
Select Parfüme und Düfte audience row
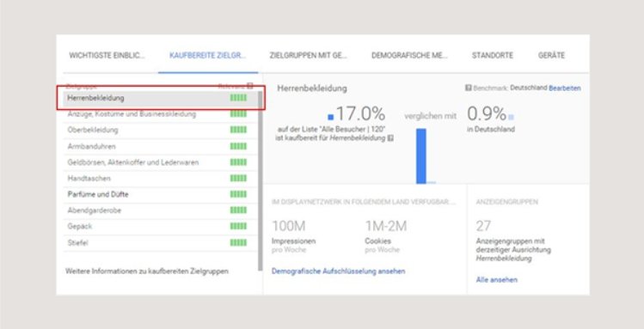161,194
